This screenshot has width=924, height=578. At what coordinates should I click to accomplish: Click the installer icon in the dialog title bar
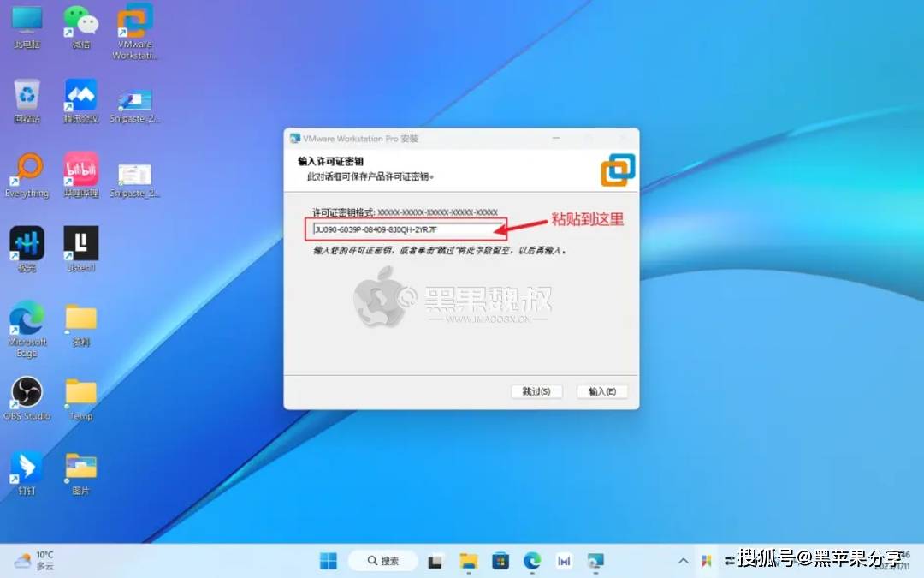(294, 139)
